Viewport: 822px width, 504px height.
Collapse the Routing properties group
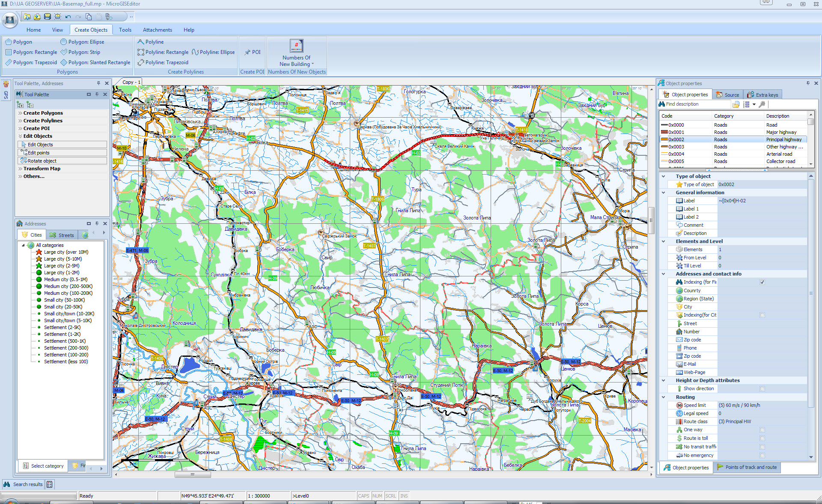tap(664, 397)
